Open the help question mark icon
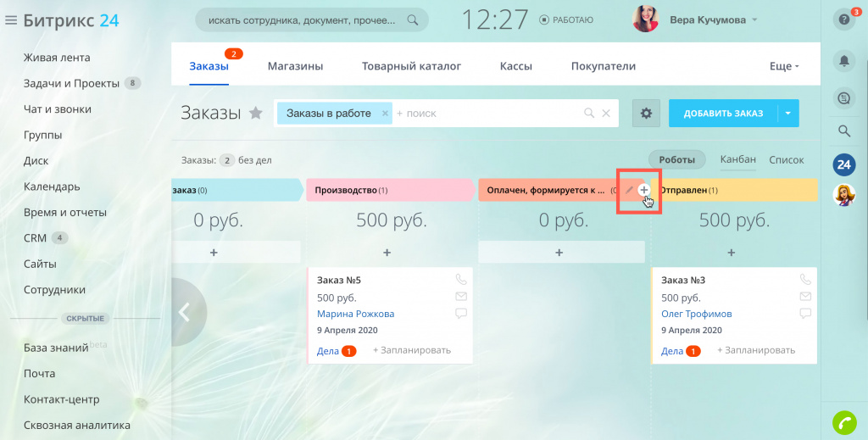This screenshot has height=440, width=868. pyautogui.click(x=843, y=19)
